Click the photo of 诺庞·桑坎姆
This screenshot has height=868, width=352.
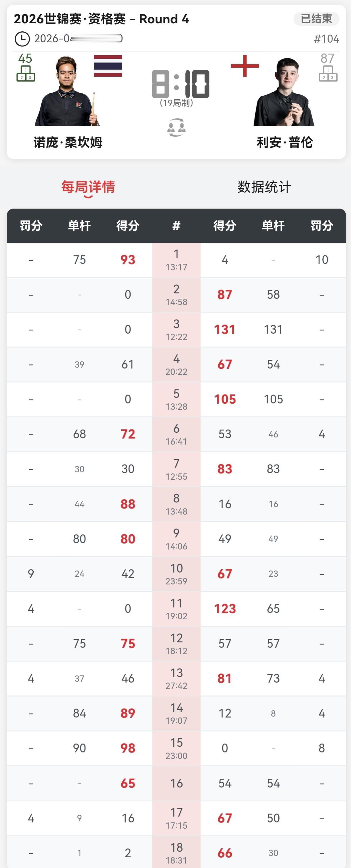click(67, 93)
